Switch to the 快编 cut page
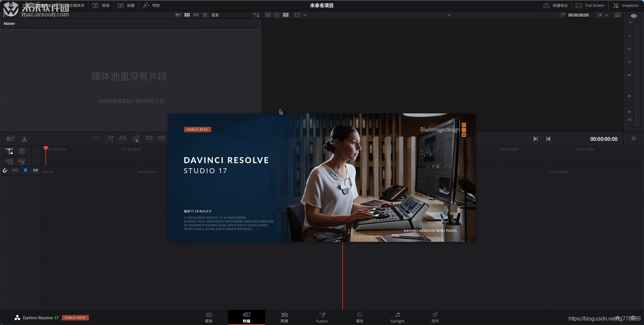 tap(247, 318)
